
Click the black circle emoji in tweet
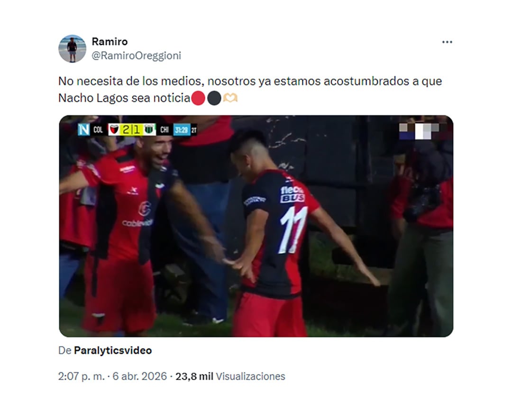pos(214,98)
